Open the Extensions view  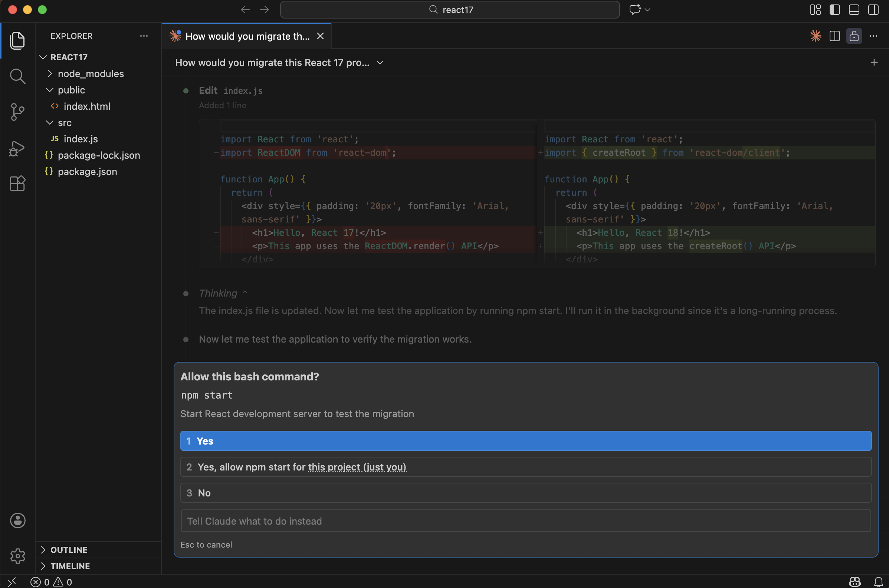point(17,184)
